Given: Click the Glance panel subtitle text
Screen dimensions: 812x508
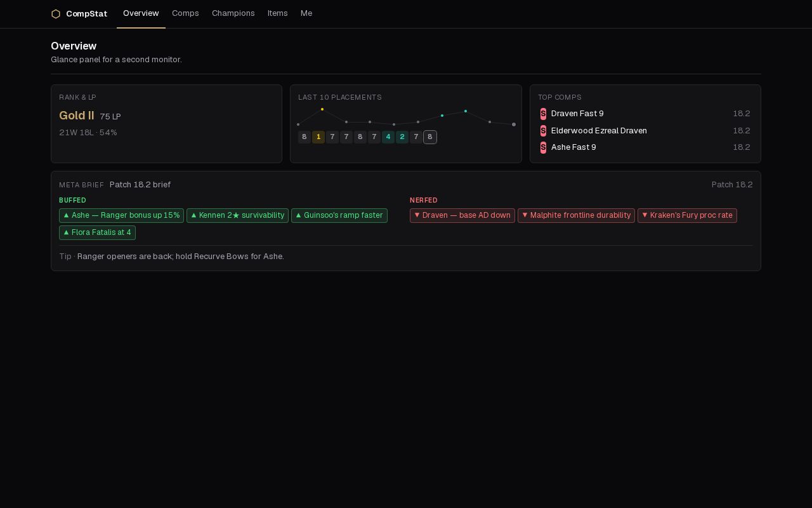Looking at the screenshot, I should click(116, 60).
